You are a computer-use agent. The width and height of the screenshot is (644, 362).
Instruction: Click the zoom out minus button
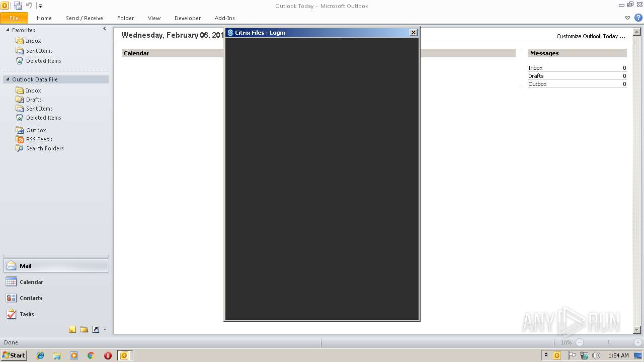click(579, 342)
